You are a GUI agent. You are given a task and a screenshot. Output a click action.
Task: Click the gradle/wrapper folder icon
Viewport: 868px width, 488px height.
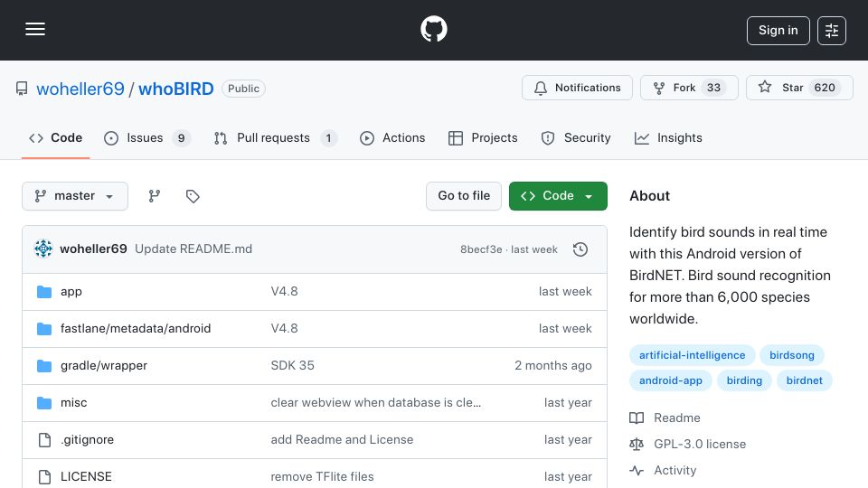click(x=44, y=366)
